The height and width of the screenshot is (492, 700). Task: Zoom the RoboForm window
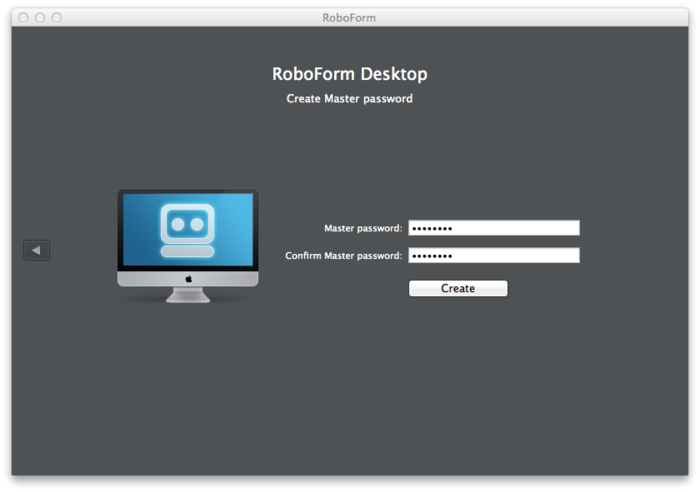tap(57, 17)
